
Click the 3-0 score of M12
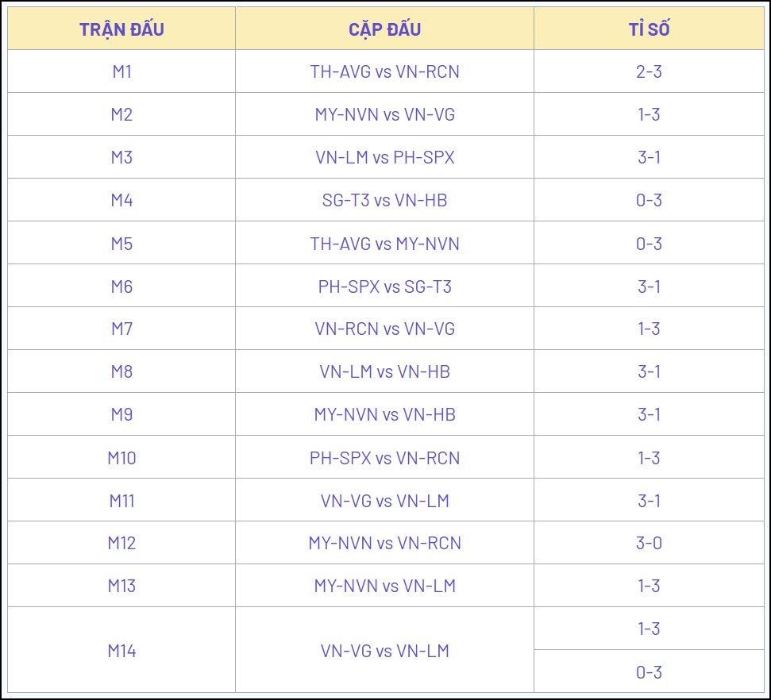click(649, 543)
